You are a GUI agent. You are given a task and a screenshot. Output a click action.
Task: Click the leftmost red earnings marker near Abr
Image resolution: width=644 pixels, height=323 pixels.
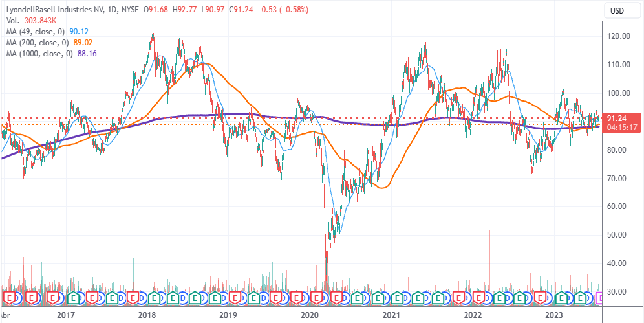point(9,297)
